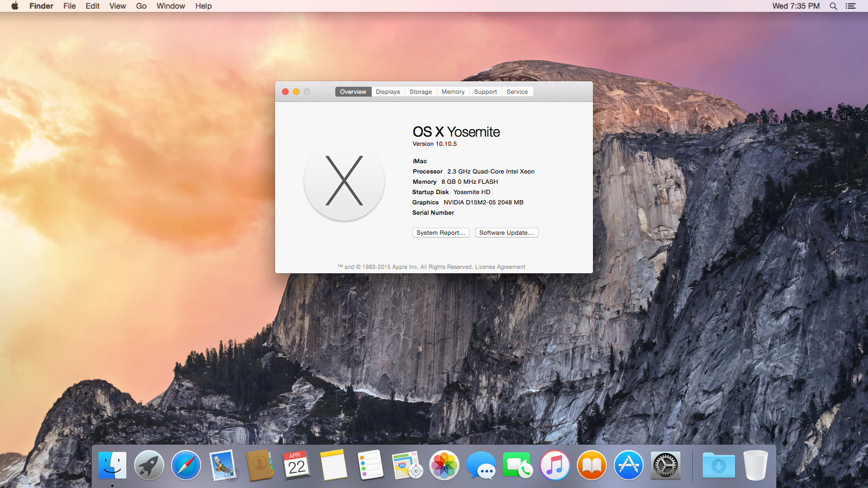Switch to the Displays tab
Screen dimensions: 868x488
pyautogui.click(x=388, y=92)
